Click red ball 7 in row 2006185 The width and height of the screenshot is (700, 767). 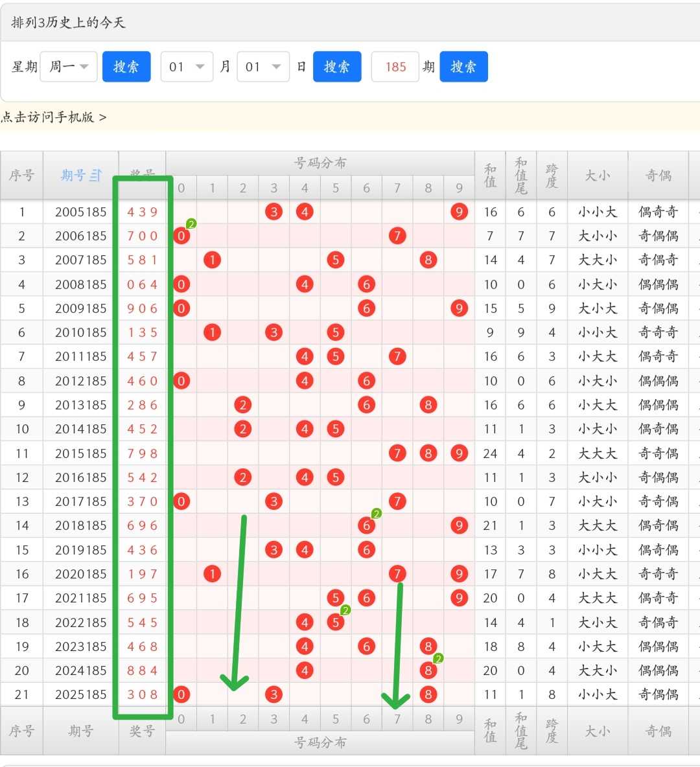click(x=397, y=236)
